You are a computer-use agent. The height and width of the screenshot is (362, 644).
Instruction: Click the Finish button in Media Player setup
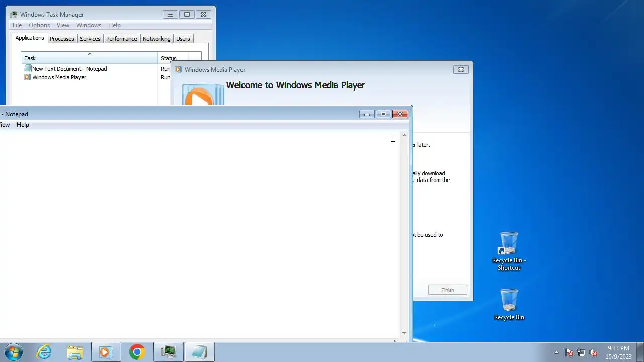[448, 290]
